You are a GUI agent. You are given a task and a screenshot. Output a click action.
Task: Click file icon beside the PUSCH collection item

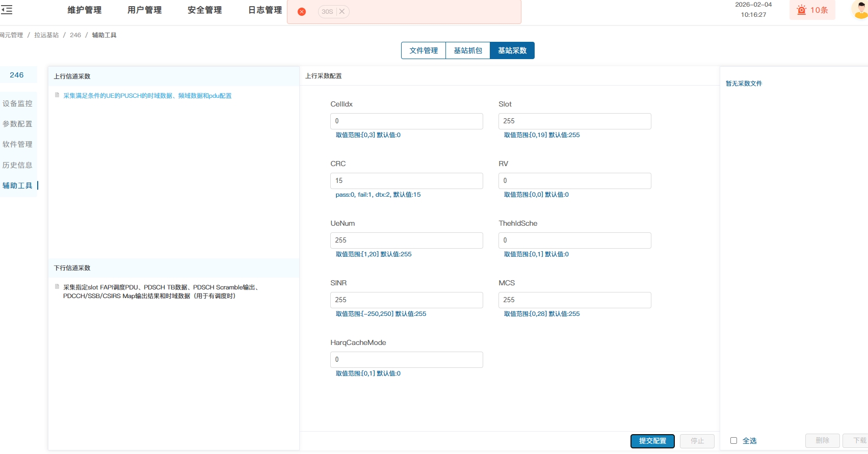click(57, 95)
